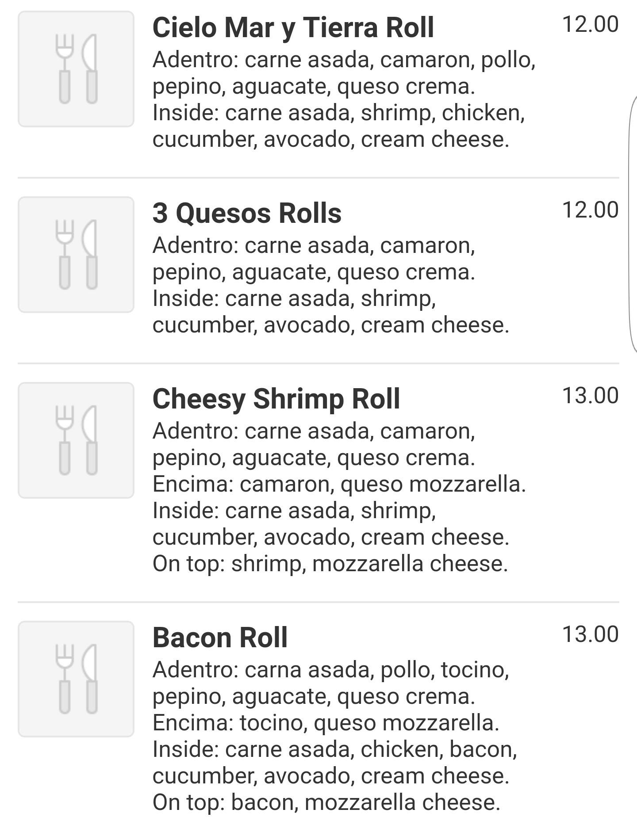Select the Bacon Roll utensils icon

point(76,679)
